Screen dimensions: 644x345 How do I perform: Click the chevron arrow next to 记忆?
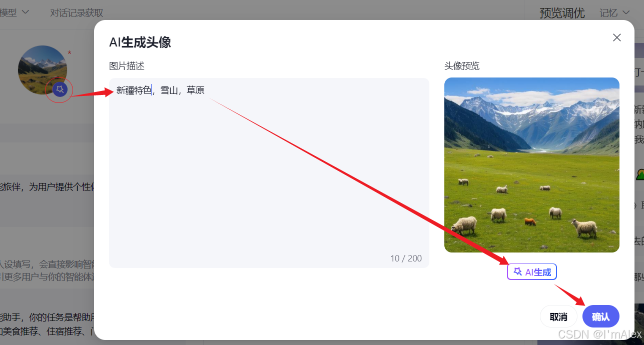626,12
